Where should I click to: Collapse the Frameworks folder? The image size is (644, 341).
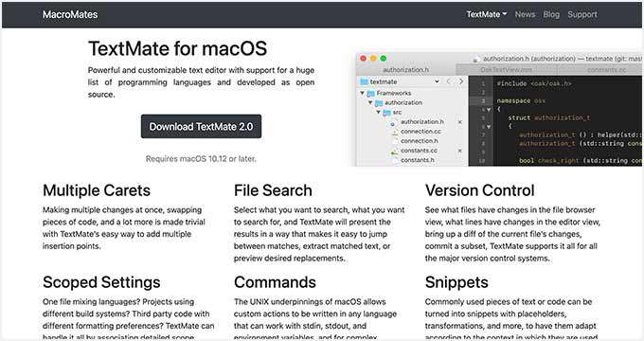[x=362, y=93]
